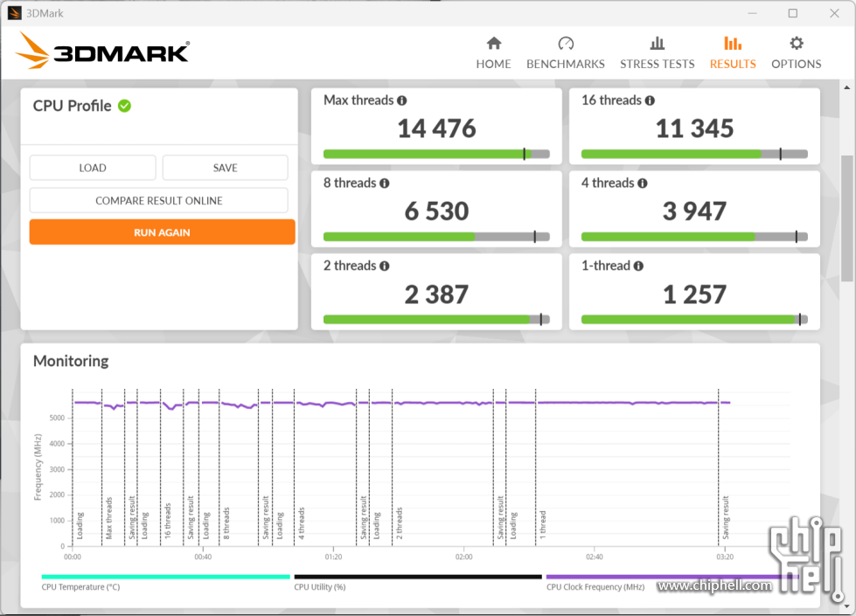Screen dimensions: 856x616
Task: Click the '4 threads' marker in chart
Action: 302,523
